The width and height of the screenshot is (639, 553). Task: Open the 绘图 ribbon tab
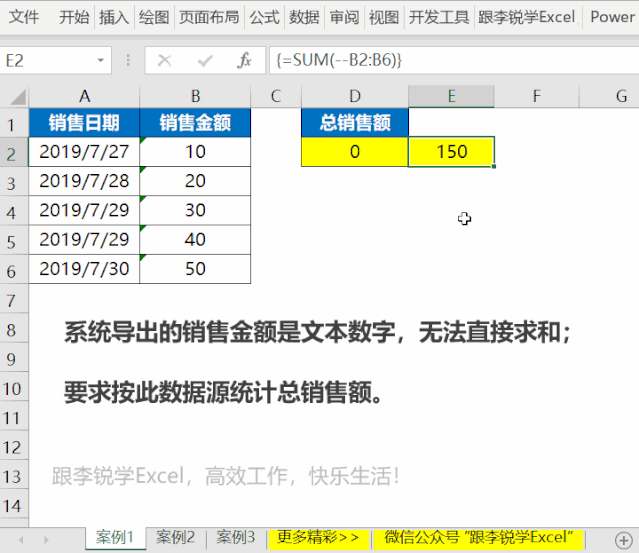pyautogui.click(x=154, y=17)
